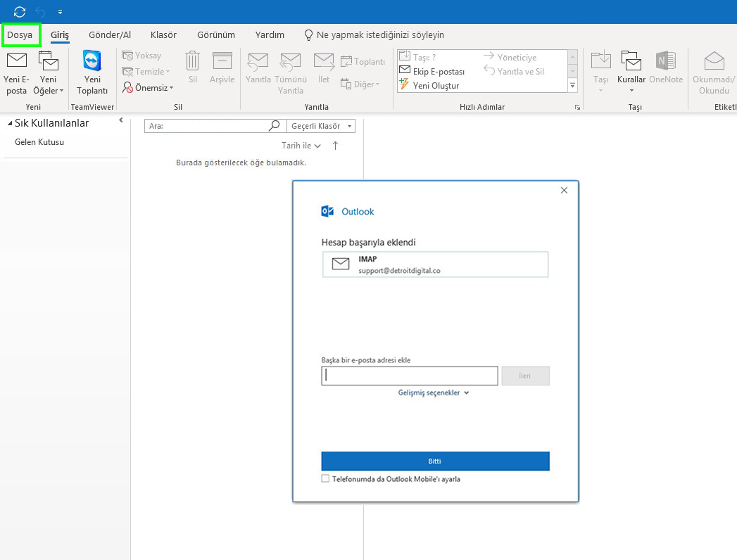
Task: Enable Telefonumda da Outlook Mobile'ı ayarla
Action: (325, 478)
